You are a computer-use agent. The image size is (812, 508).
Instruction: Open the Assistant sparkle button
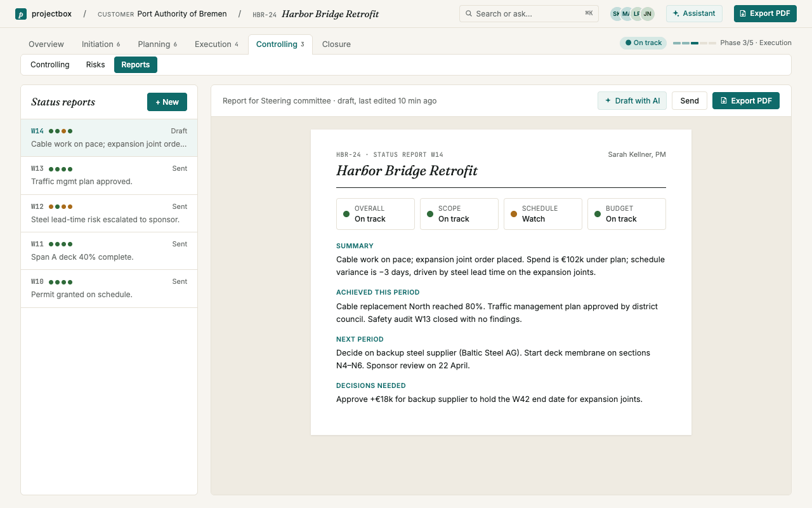coord(694,13)
